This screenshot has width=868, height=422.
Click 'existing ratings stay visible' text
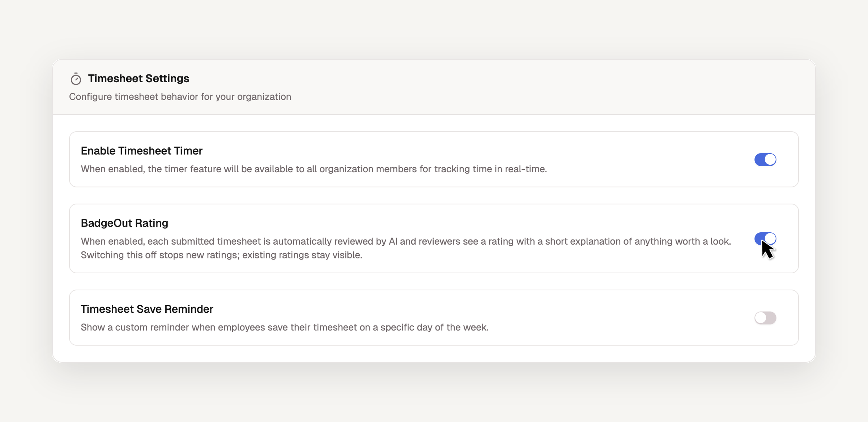[x=302, y=255]
